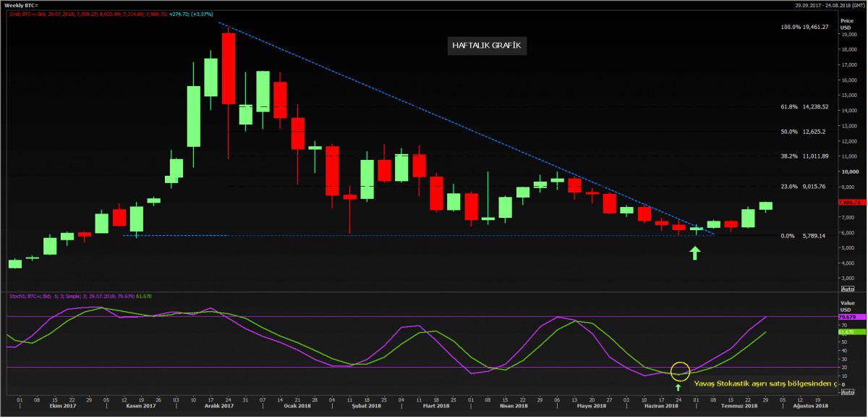The image size is (868, 419).
Task: Toggle the Auto scale on the stochastic panel
Action: tap(846, 392)
